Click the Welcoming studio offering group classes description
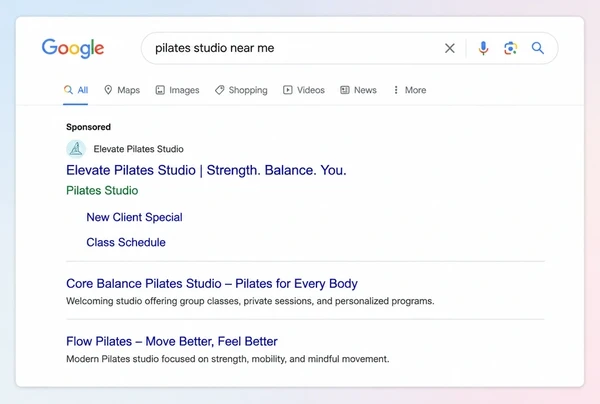The height and width of the screenshot is (404, 600). 250,301
